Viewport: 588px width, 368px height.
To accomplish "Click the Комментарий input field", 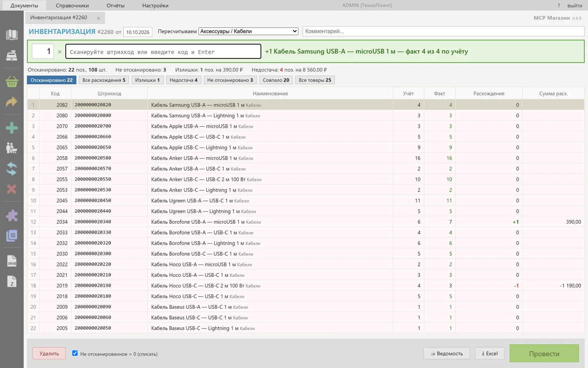I will pyautogui.click(x=443, y=31).
